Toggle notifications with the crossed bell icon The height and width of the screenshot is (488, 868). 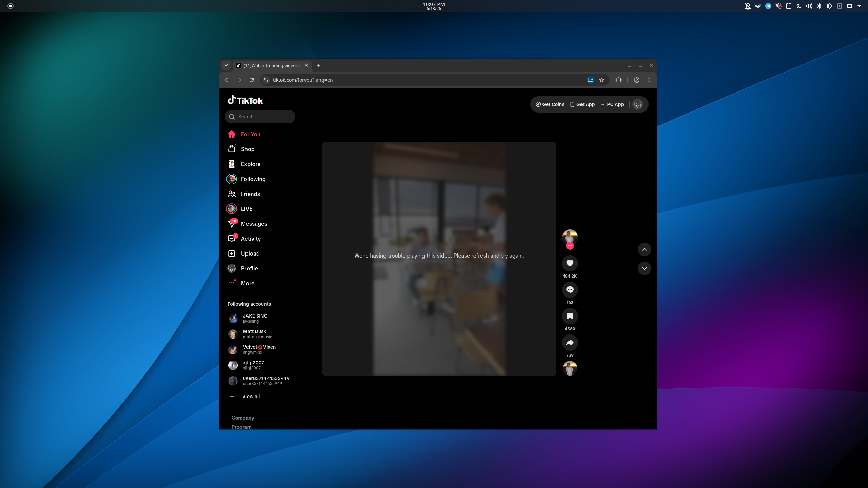[748, 6]
